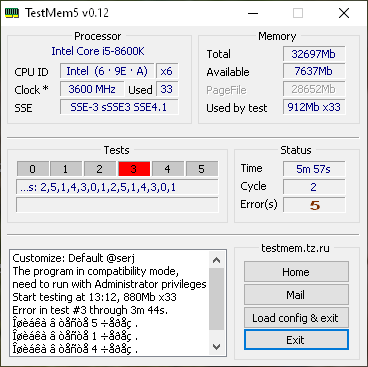Click log line 'The program in compatibility mode,'
This screenshot has height=367, width=368.
[x=96, y=271]
